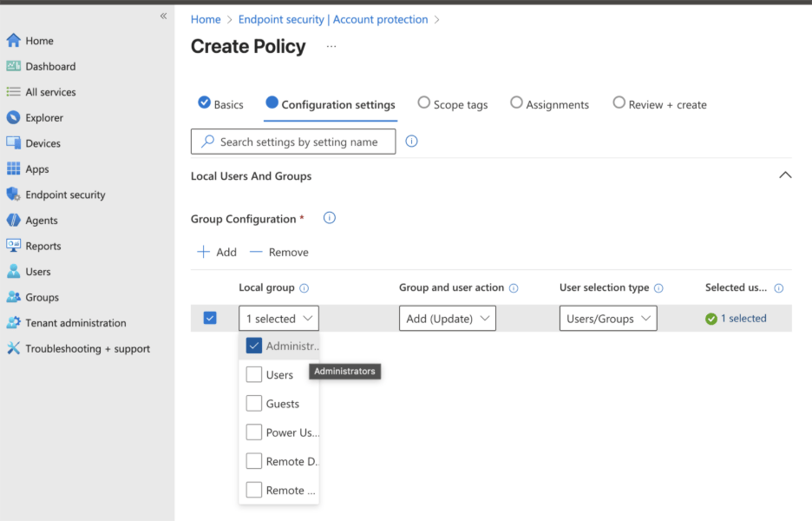Screen dimensions: 812x521
Task: Switch to the Assignments tab
Action: [549, 103]
